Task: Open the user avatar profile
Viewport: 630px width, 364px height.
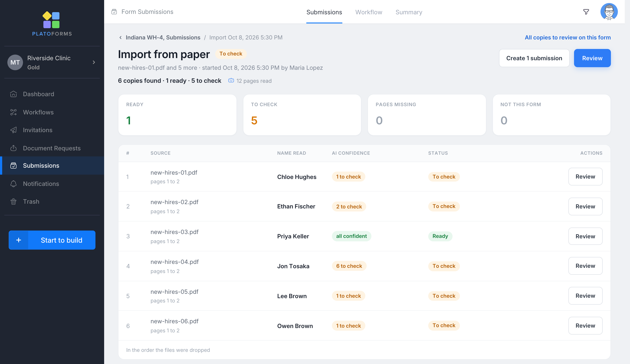Action: pos(609,12)
